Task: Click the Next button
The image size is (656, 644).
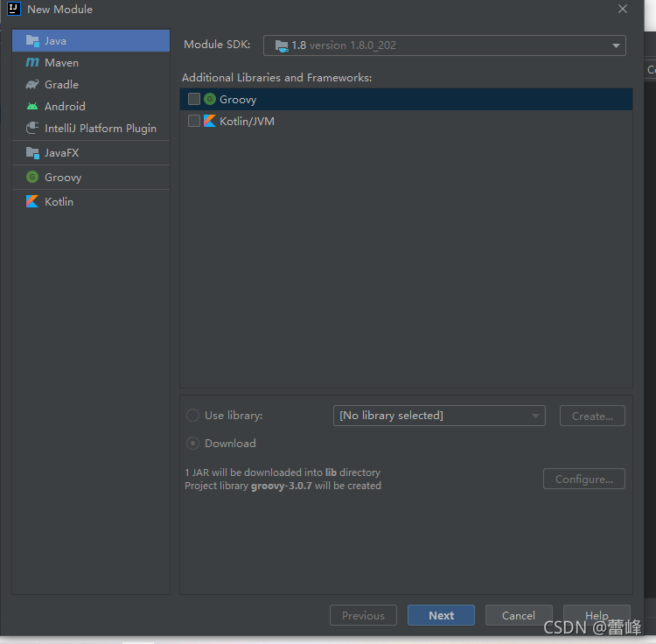Action: [441, 615]
